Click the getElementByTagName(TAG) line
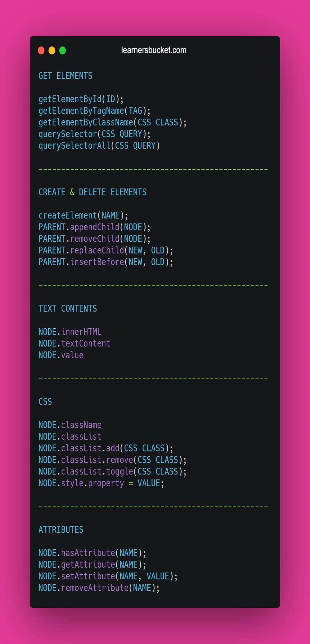Viewport: 310px width, 644px height. pyautogui.click(x=94, y=111)
